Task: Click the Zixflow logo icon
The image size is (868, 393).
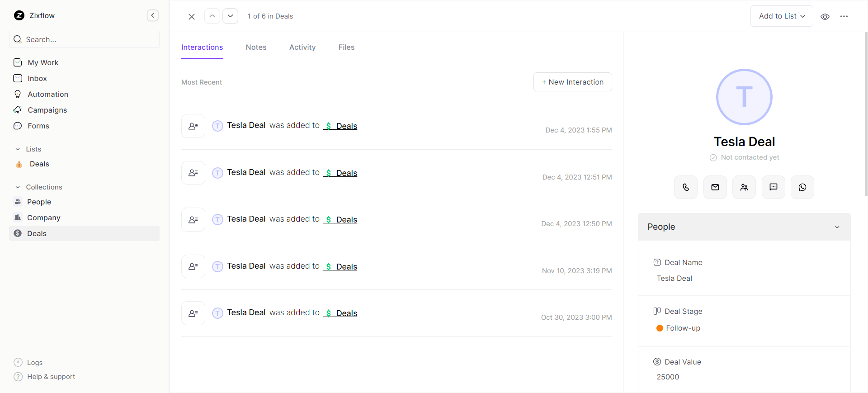Action: click(19, 15)
